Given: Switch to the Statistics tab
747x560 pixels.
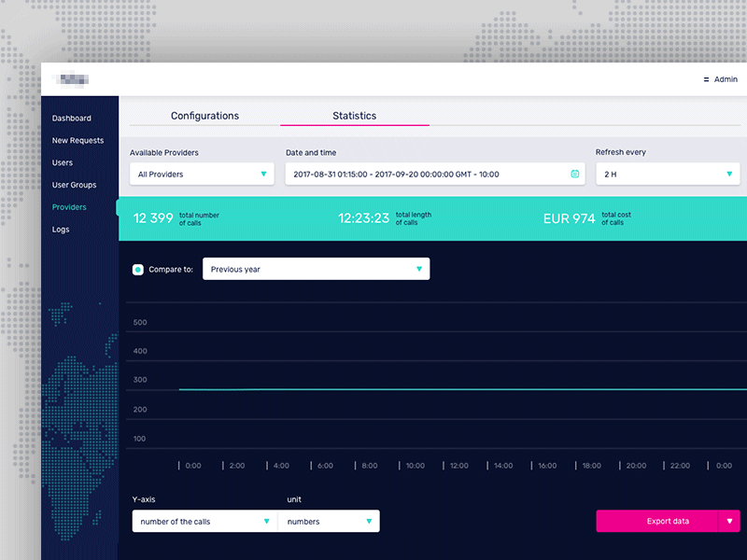Looking at the screenshot, I should (354, 116).
